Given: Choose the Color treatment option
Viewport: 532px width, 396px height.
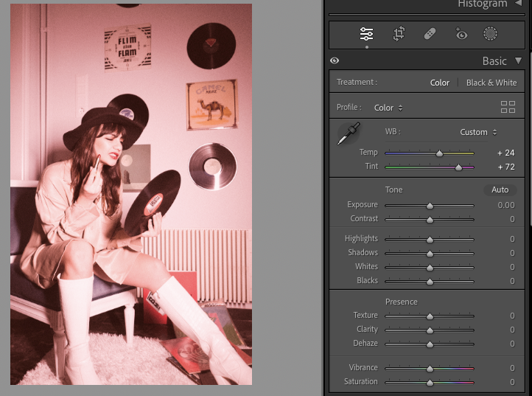Looking at the screenshot, I should coord(439,83).
